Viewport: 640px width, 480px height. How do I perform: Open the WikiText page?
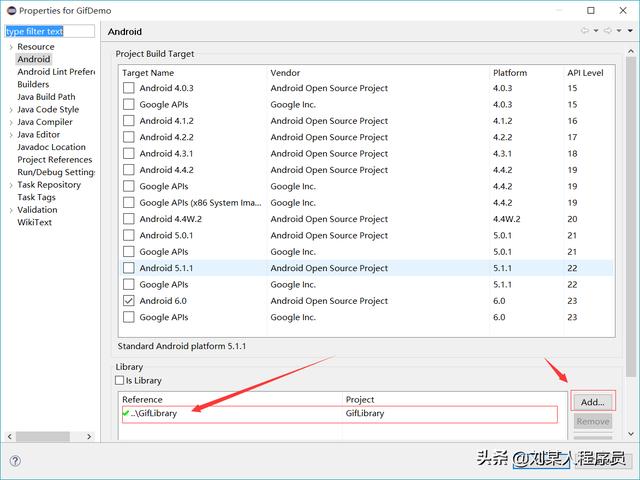[x=34, y=222]
